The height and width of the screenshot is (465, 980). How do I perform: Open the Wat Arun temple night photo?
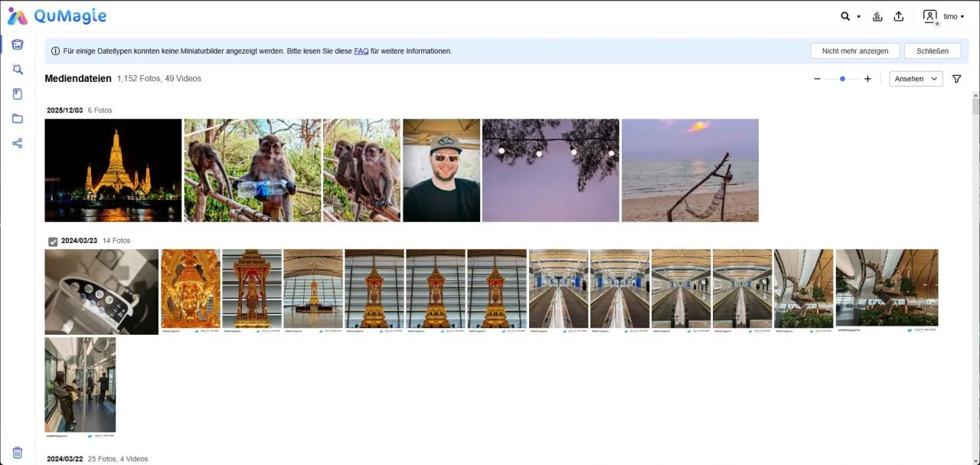(113, 170)
